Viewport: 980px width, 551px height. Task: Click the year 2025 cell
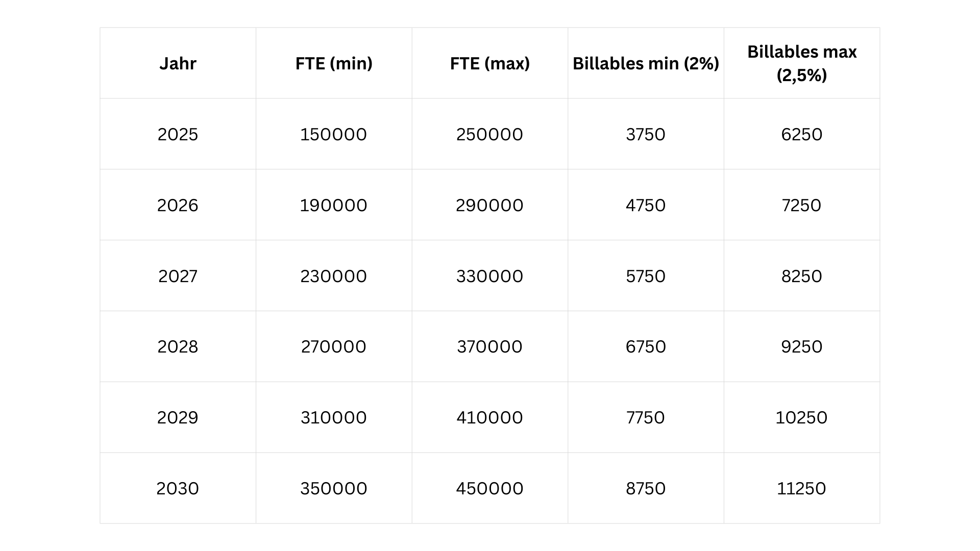(178, 134)
